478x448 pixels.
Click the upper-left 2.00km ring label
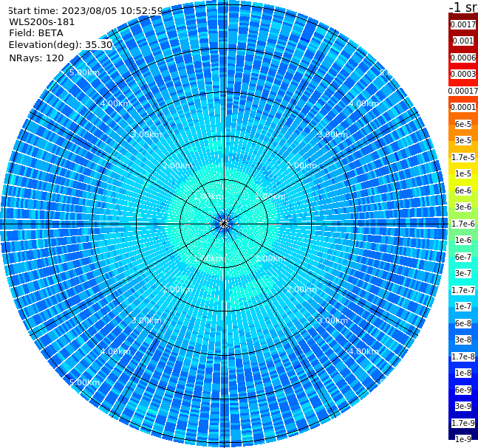tap(177, 165)
